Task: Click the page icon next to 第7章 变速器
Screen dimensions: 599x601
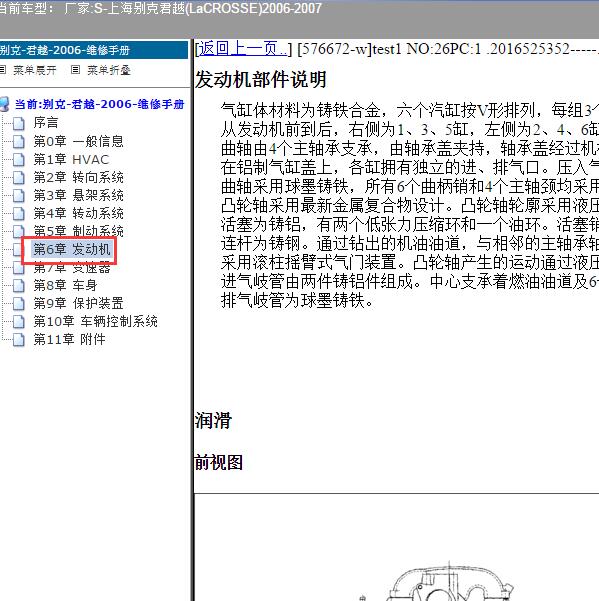Action: point(19,268)
